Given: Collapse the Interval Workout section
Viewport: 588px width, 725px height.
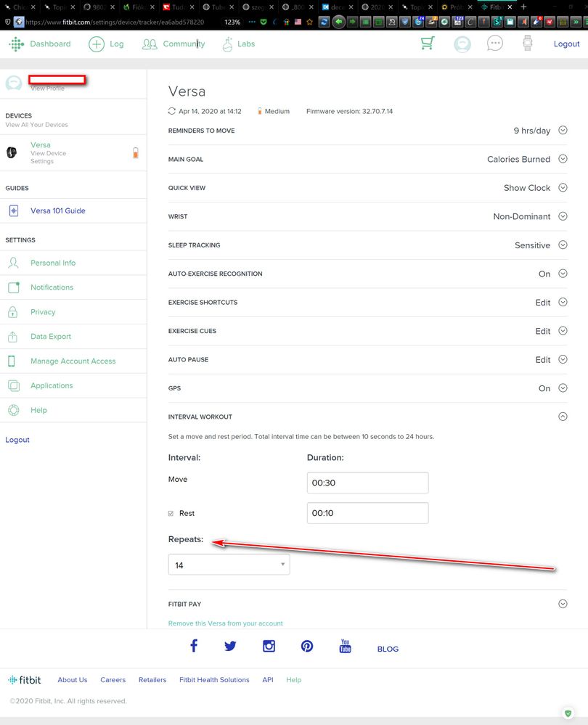Looking at the screenshot, I should tap(563, 417).
